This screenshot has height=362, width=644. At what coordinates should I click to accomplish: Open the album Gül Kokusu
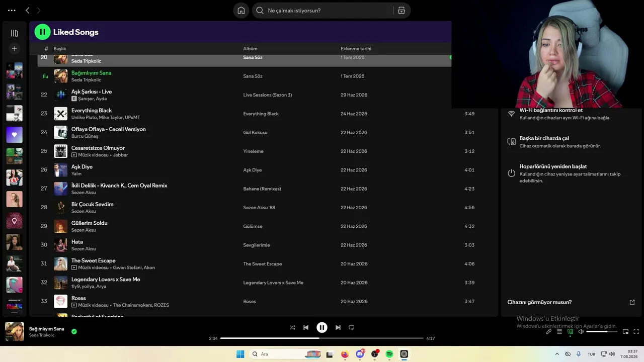(x=255, y=133)
